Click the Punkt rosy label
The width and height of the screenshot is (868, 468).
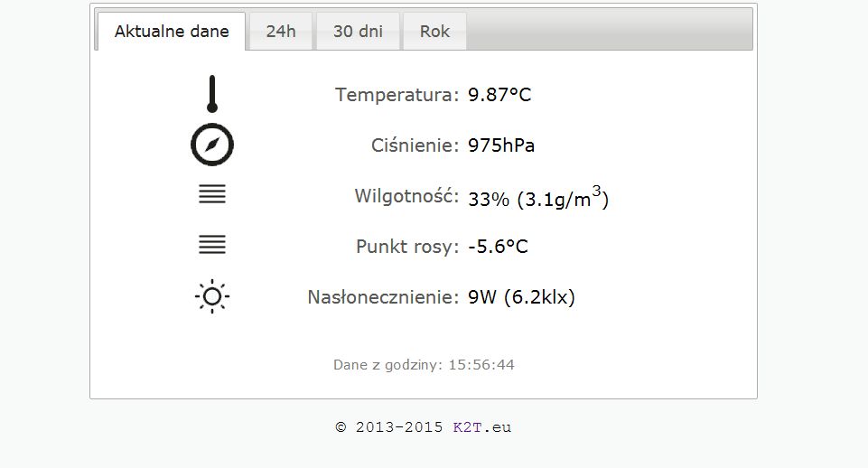[x=407, y=247]
